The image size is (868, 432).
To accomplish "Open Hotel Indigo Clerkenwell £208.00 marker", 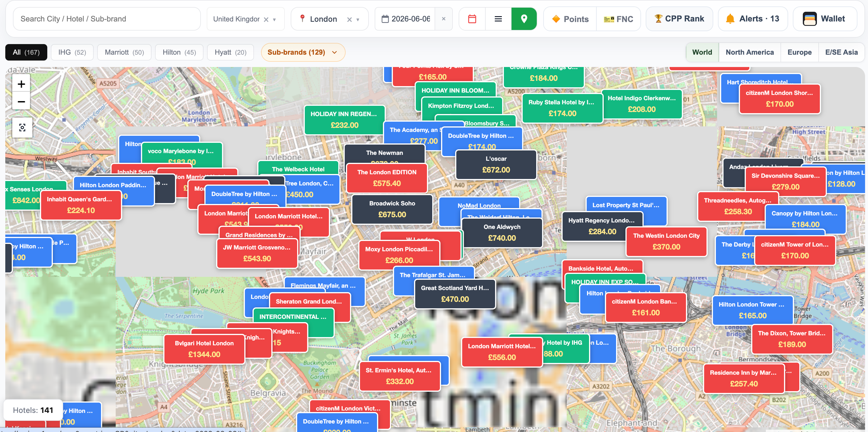I will coord(642,104).
